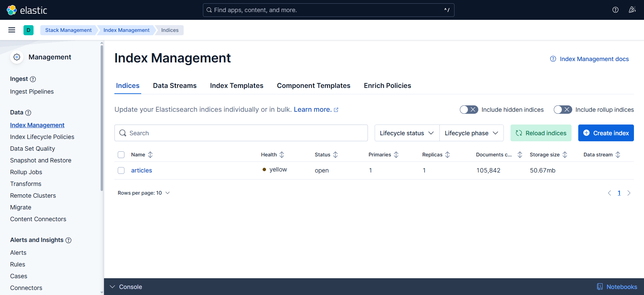Open Lifecycle status filter dropdown
The height and width of the screenshot is (295, 644).
(x=407, y=133)
